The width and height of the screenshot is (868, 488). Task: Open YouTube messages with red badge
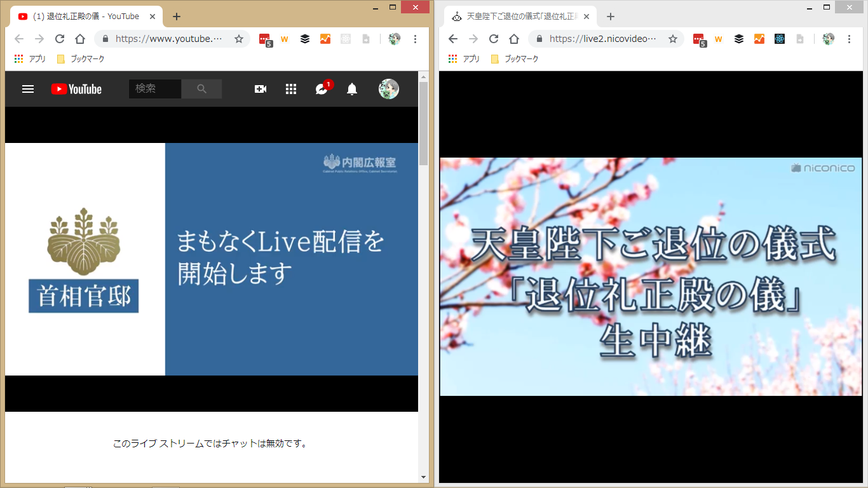pos(322,89)
